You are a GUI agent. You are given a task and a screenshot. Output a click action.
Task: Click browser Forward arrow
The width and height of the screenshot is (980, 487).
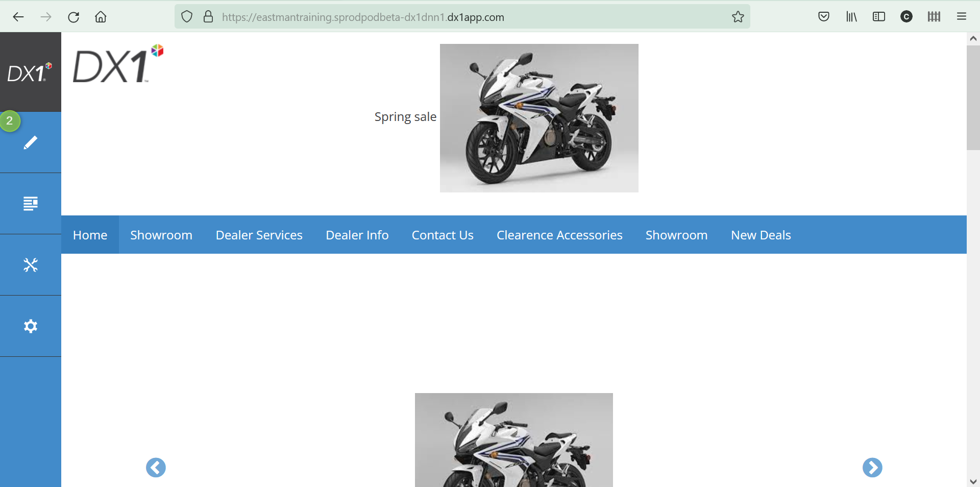[46, 17]
